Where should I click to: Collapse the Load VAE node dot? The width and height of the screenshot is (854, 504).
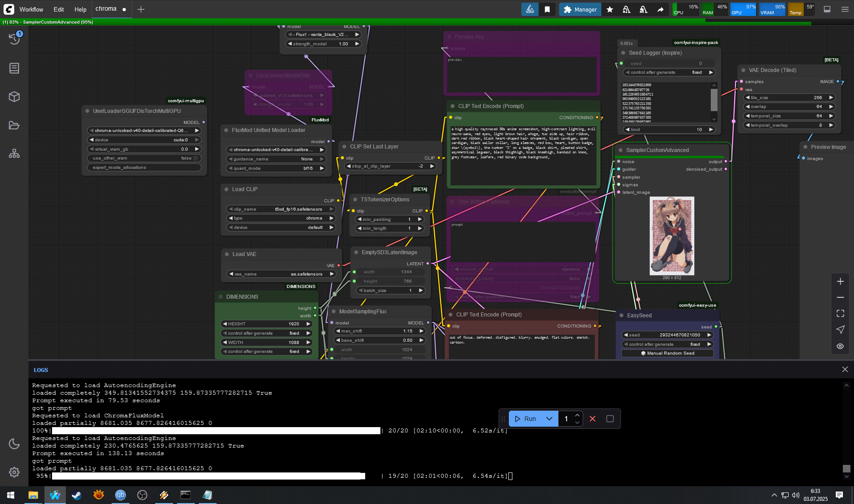pyautogui.click(x=226, y=254)
